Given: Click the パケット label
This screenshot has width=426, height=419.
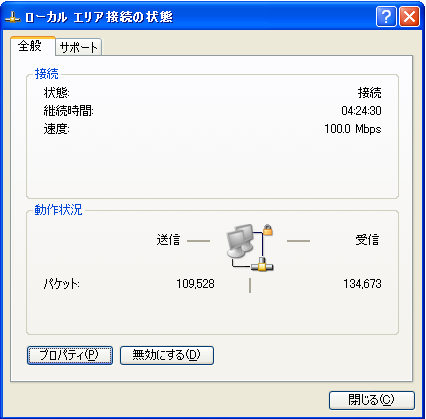Looking at the screenshot, I should [61, 284].
